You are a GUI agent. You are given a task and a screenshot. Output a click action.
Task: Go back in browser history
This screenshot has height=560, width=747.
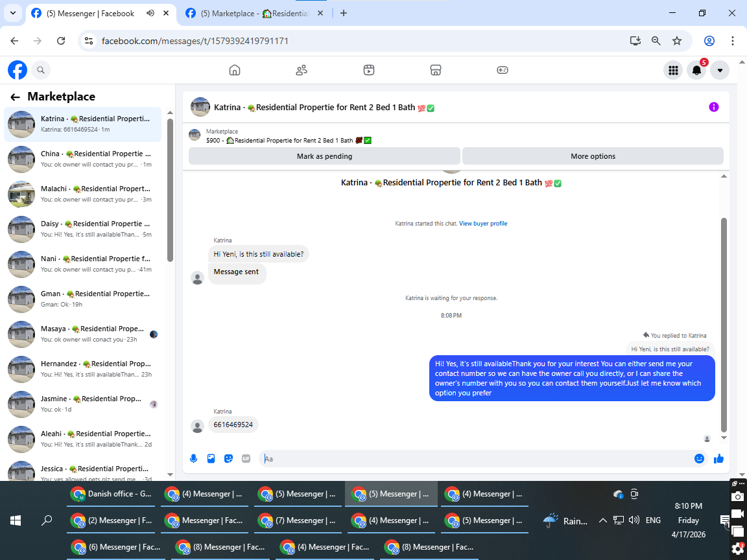[14, 41]
